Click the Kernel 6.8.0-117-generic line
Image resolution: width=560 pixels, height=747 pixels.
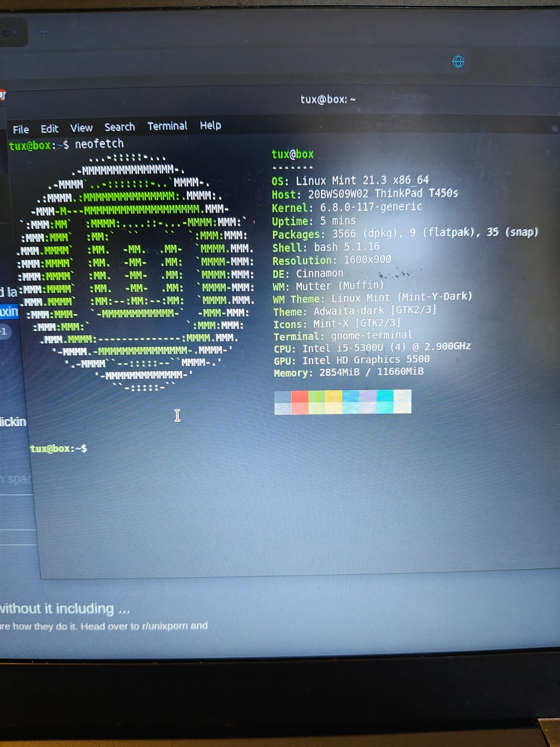(346, 207)
